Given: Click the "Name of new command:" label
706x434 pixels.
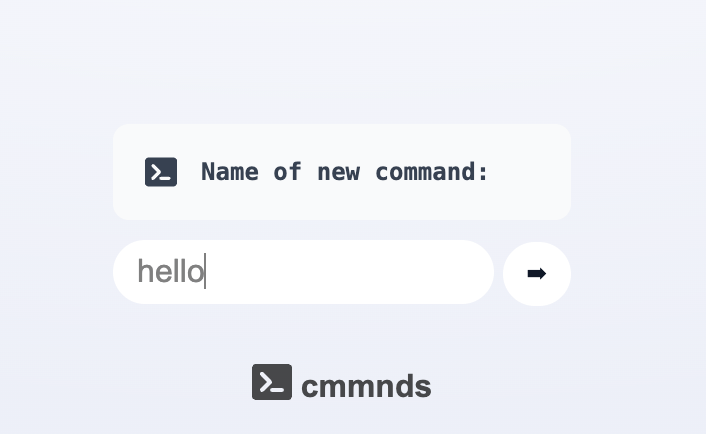Looking at the screenshot, I should [345, 172].
